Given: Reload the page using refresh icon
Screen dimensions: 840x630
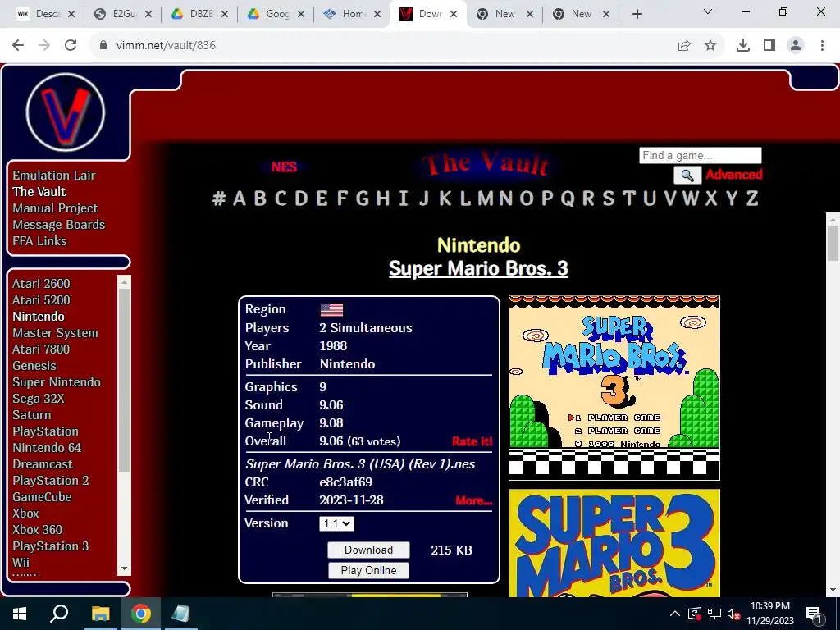Looking at the screenshot, I should tap(71, 46).
